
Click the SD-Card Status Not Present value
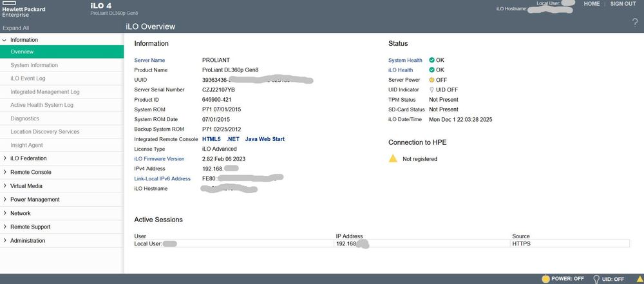pyautogui.click(x=444, y=109)
